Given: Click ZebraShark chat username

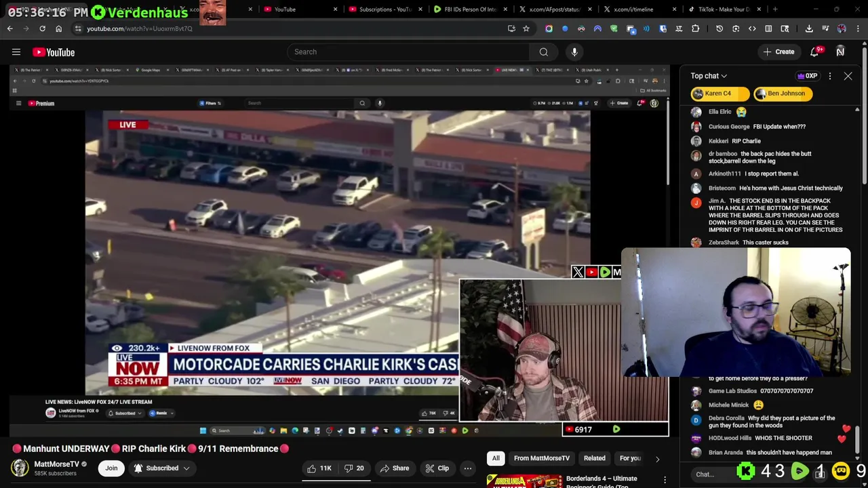Looking at the screenshot, I should (x=724, y=243).
